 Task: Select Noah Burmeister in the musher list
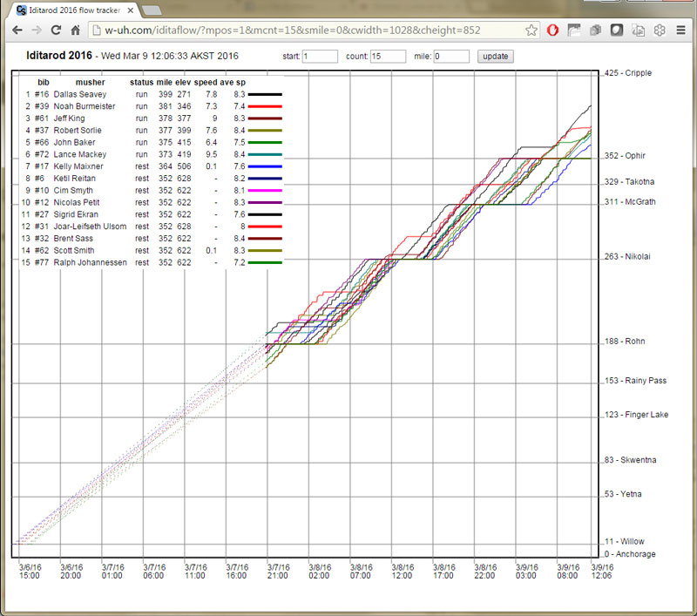85,106
